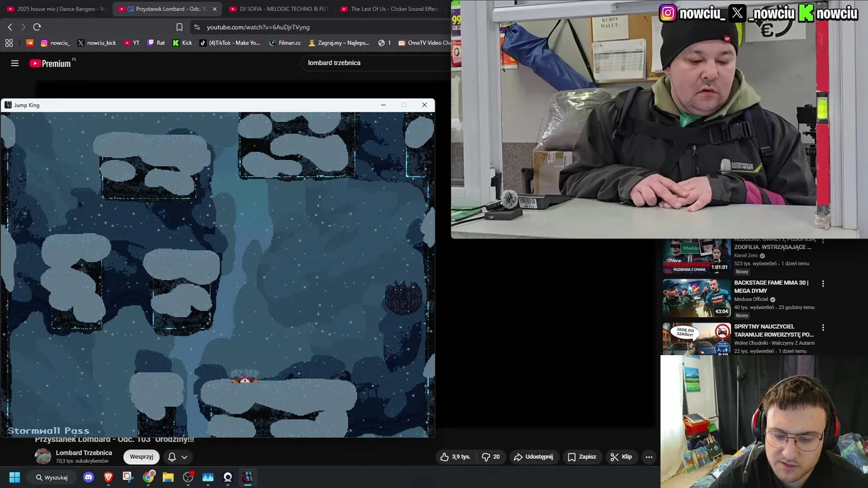This screenshot has height=488, width=868.
Task: Open Chrome from the taskbar
Action: (x=149, y=477)
